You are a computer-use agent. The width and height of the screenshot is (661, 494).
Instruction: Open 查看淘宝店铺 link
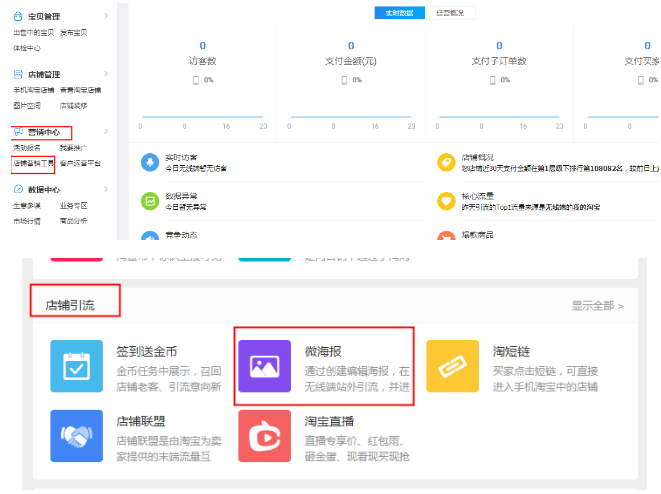click(x=81, y=90)
